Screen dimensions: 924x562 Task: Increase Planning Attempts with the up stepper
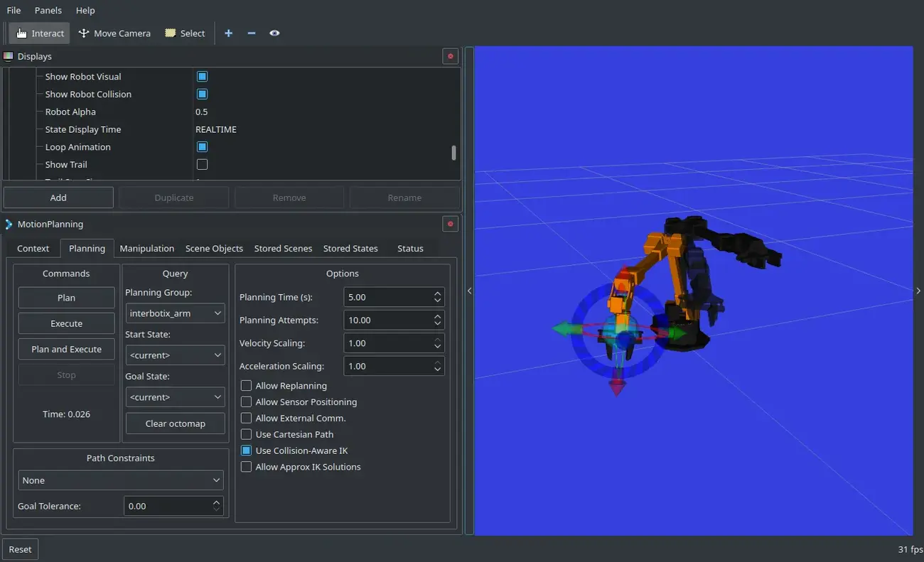439,316
